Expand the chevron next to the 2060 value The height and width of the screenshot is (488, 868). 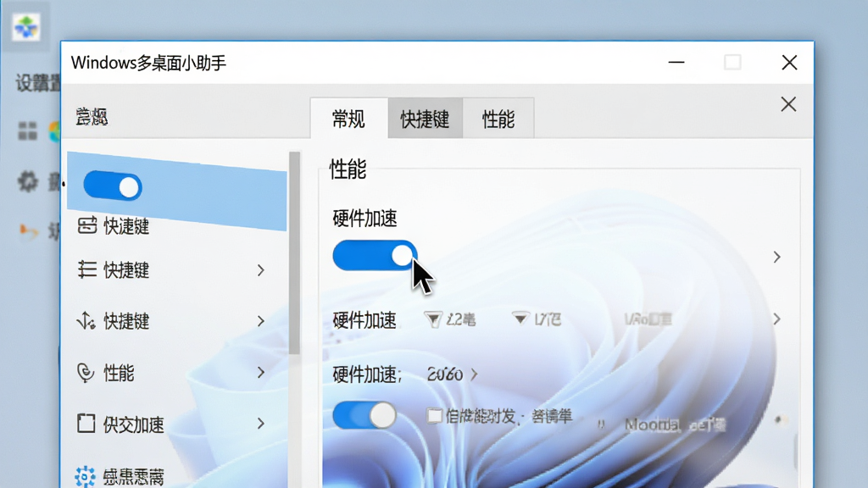coord(474,374)
